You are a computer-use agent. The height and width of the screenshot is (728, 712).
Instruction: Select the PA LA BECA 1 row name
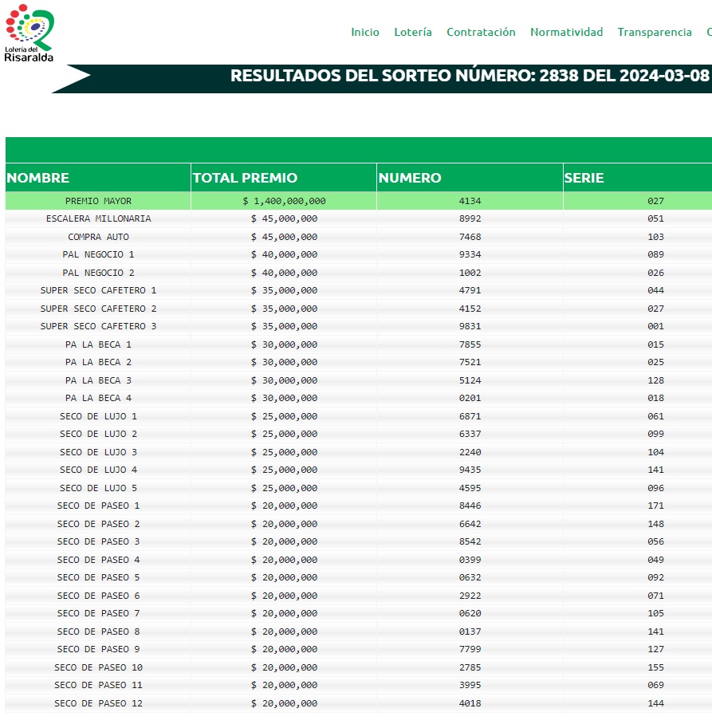98,344
